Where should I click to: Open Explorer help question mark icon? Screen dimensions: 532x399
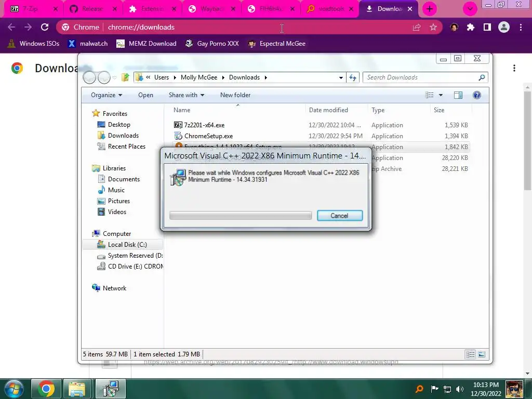[477, 95]
